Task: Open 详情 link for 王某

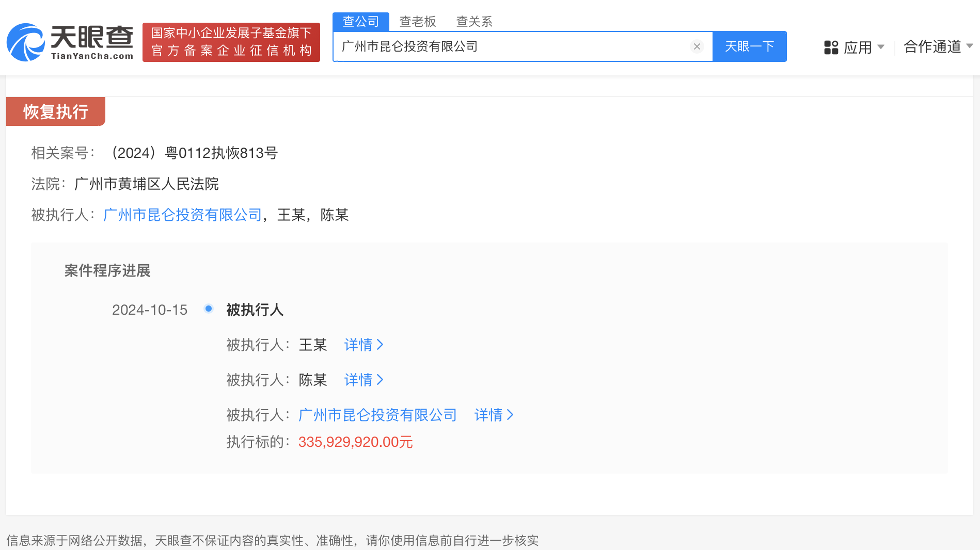Action: point(357,345)
